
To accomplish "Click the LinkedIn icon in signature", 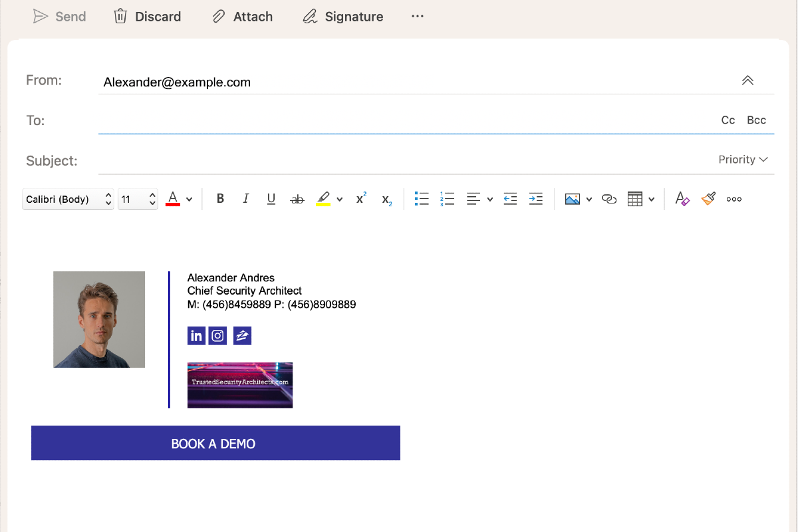I will point(197,336).
